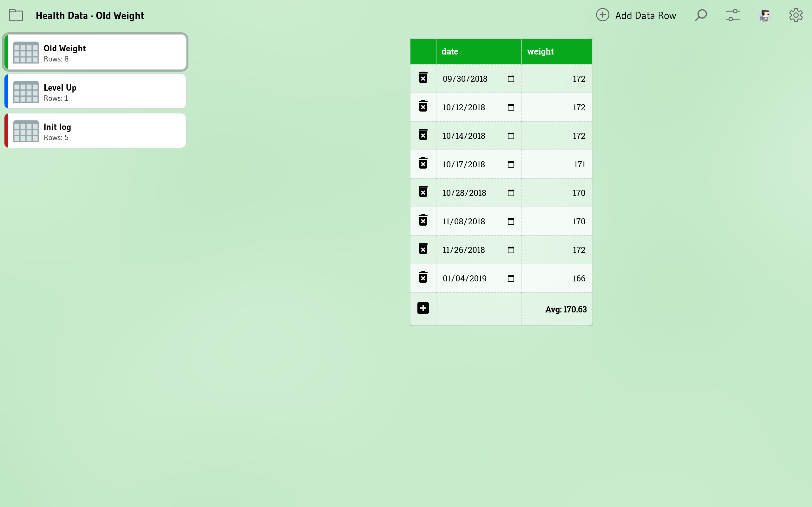Open the folder icon at top left
Image resolution: width=812 pixels, height=507 pixels.
pyautogui.click(x=16, y=15)
